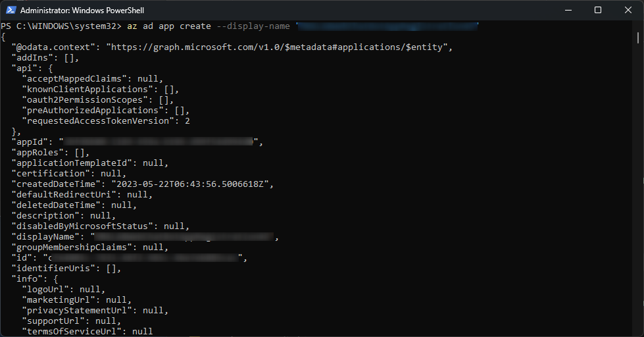
Task: Click the 'privacyStatementUrl' line
Action: pyautogui.click(x=95, y=311)
